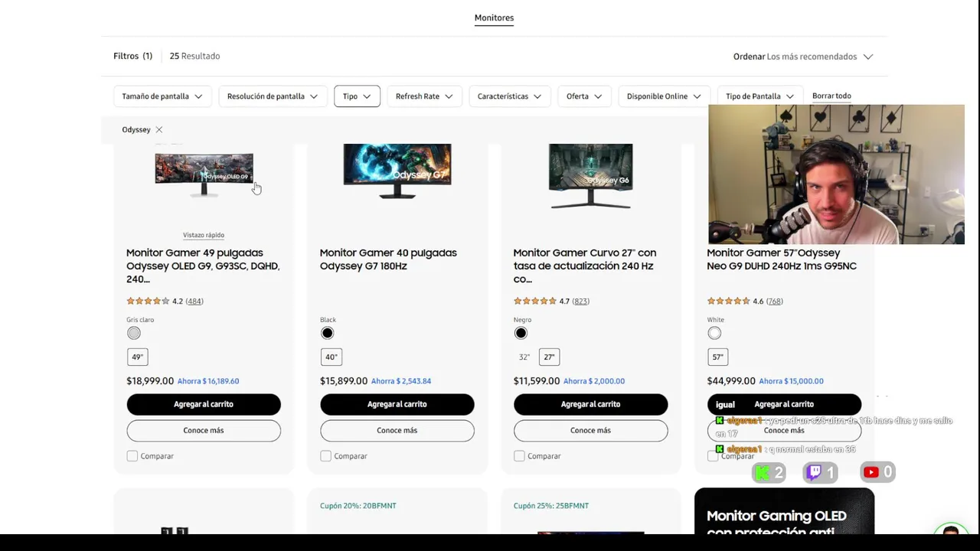Click Conoce más for Curvo 27" monitor
The width and height of the screenshot is (980, 551).
[x=591, y=431]
